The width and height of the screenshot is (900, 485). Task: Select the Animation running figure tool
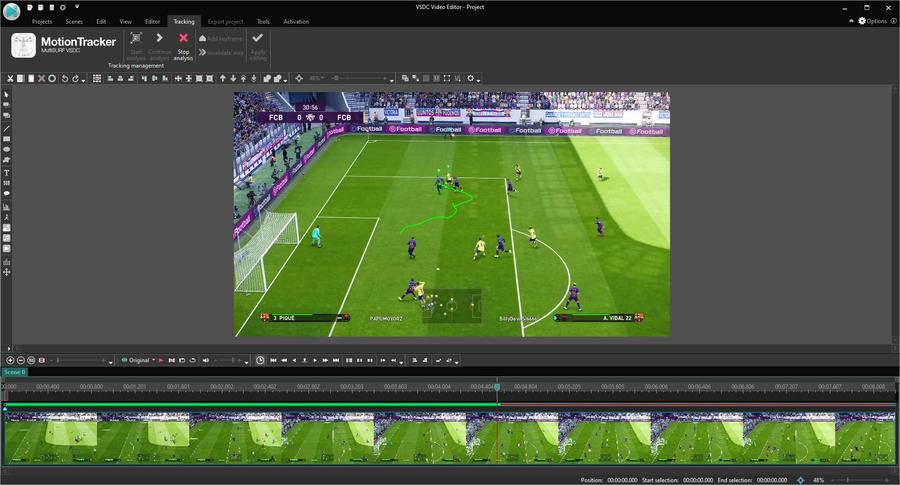point(6,217)
